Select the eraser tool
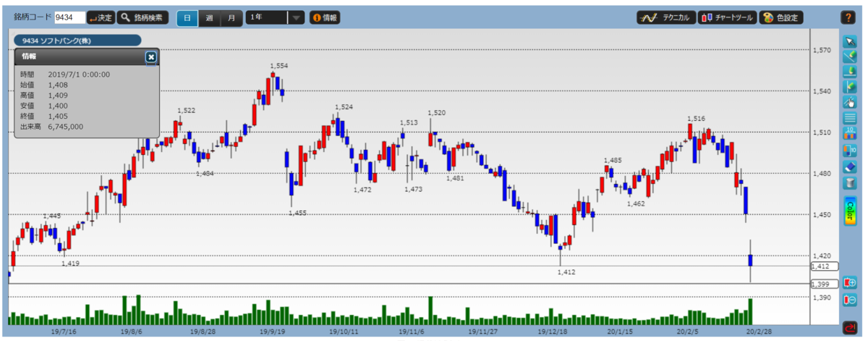868x341 pixels. [x=849, y=167]
